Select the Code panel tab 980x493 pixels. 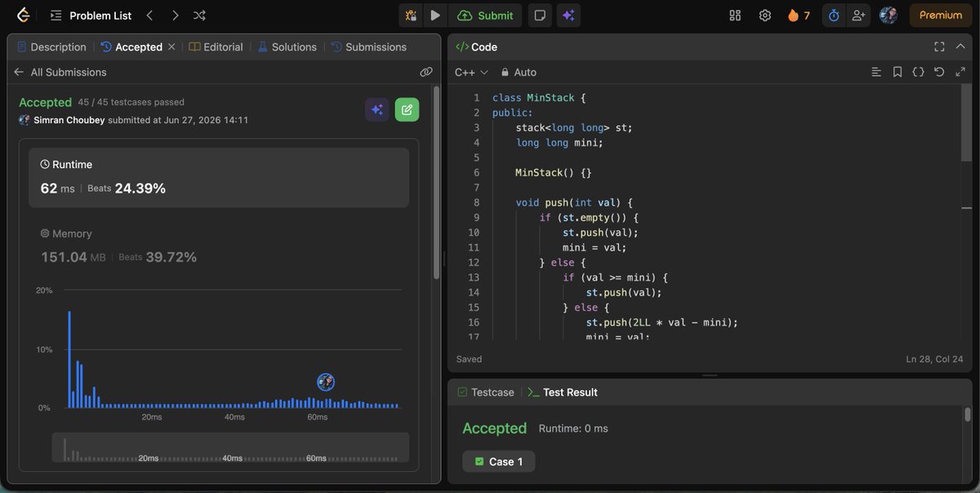[476, 47]
